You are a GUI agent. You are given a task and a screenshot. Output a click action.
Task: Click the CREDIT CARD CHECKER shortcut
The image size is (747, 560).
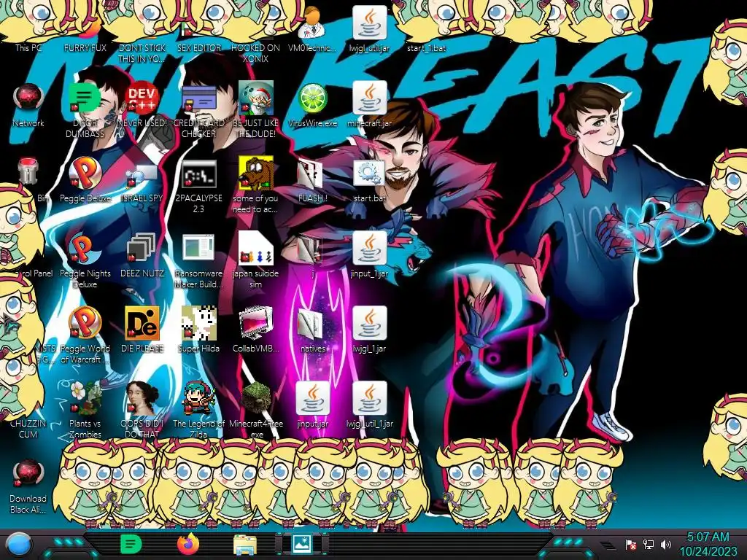(x=198, y=98)
